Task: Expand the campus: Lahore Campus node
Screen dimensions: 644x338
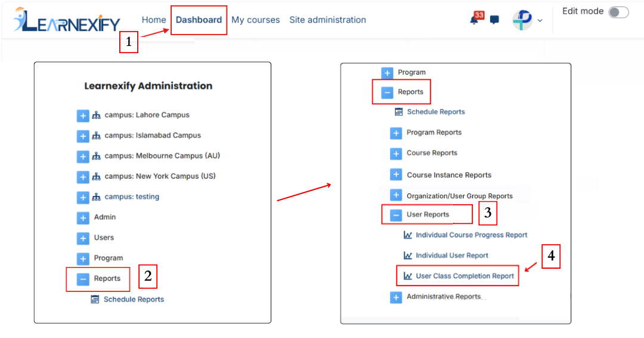Action: [83, 115]
